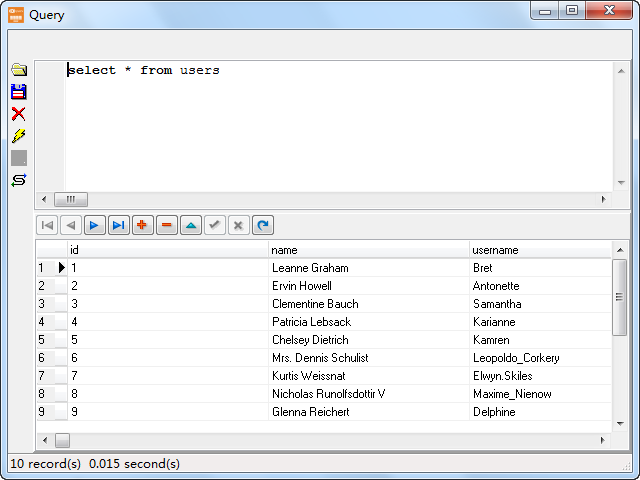640x480 pixels.
Task: Execute the query with the lightning bolt icon
Action: [x=18, y=136]
